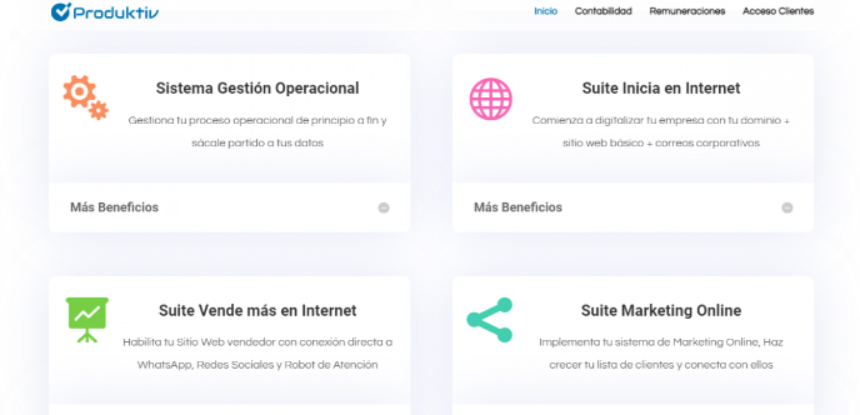Toggle the round icon in Sistema Gestión Operacional's benefits row
The width and height of the screenshot is (860, 415).
[x=384, y=208]
